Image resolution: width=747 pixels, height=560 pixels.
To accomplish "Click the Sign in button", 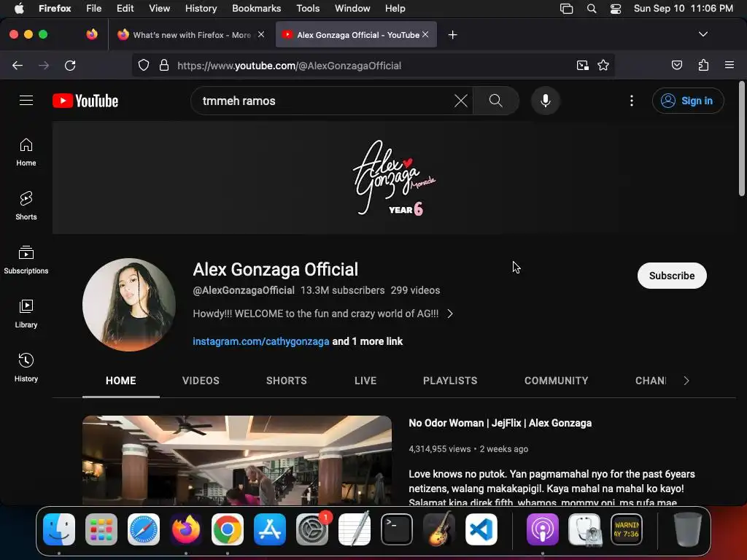I will (x=688, y=101).
